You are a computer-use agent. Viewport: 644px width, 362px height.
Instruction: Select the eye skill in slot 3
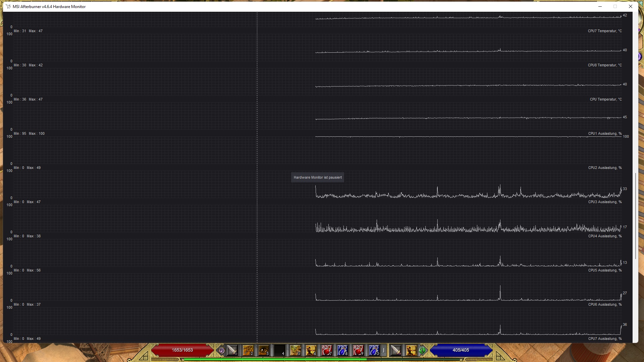(x=264, y=351)
